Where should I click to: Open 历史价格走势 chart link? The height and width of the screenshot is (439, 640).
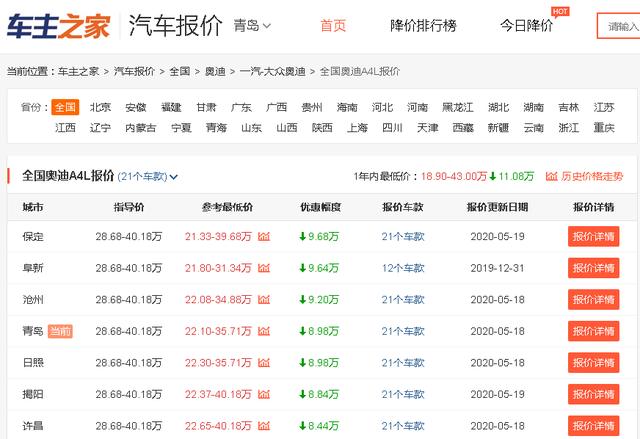(584, 176)
